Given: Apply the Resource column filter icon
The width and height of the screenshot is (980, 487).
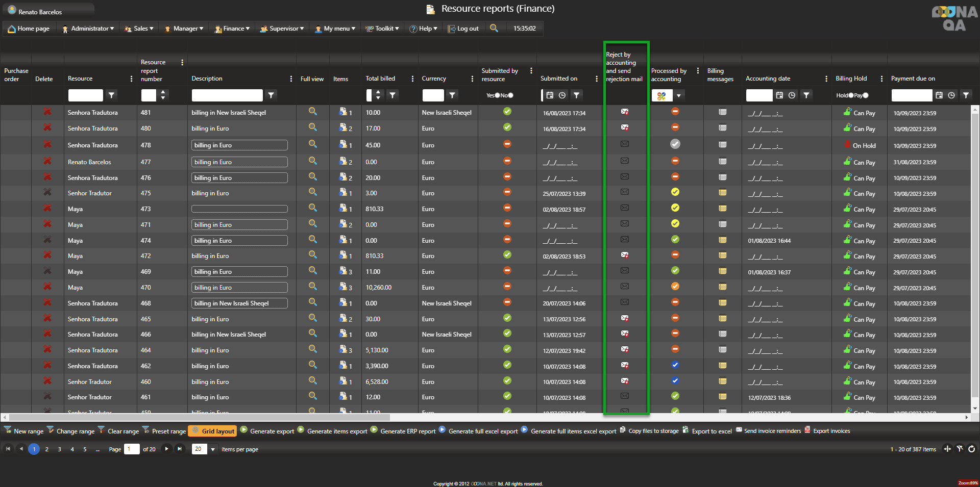Looking at the screenshot, I should pos(111,95).
